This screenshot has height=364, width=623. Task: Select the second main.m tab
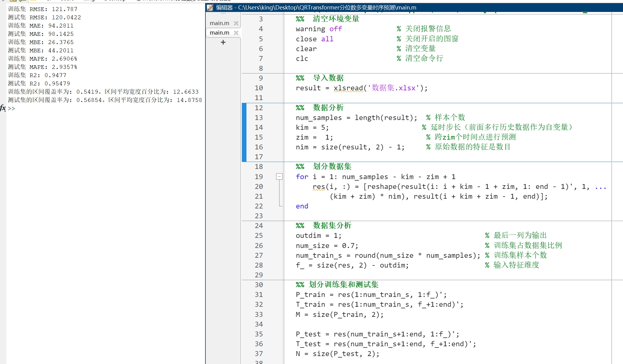219,33
